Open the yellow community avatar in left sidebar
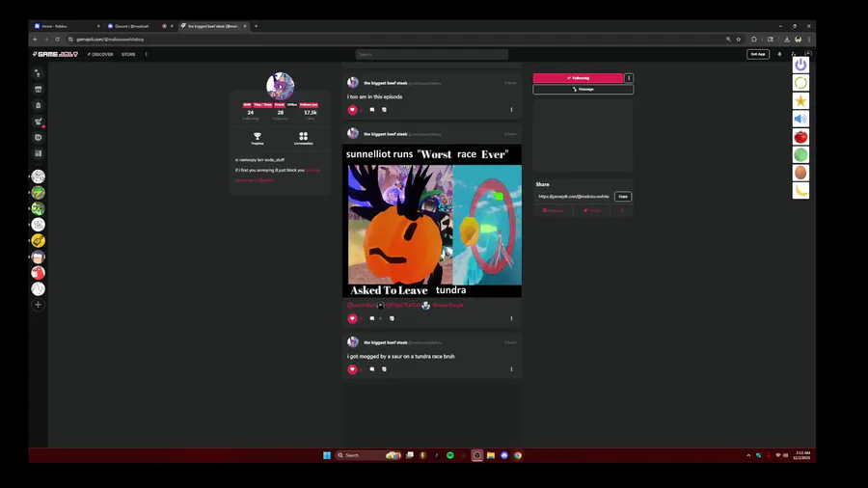 [39, 241]
